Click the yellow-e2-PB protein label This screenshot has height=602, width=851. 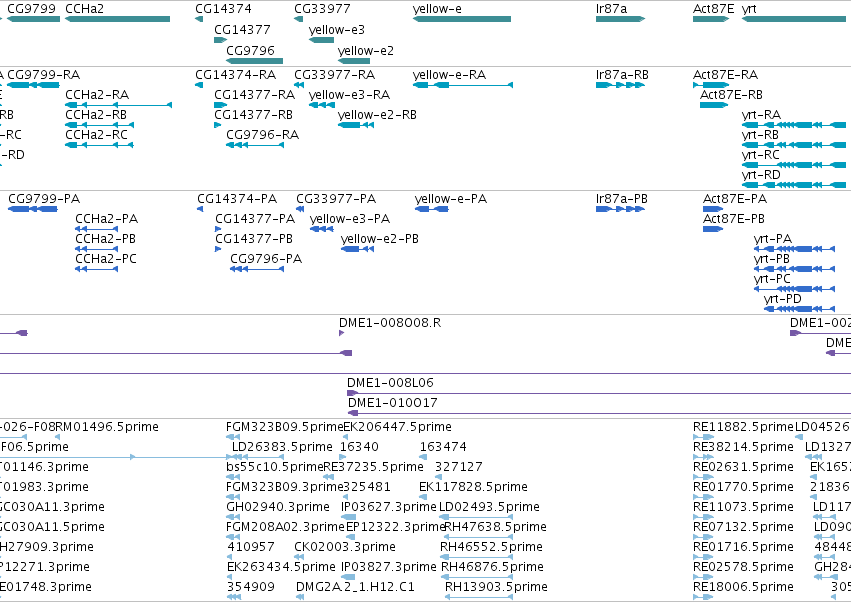tap(380, 239)
